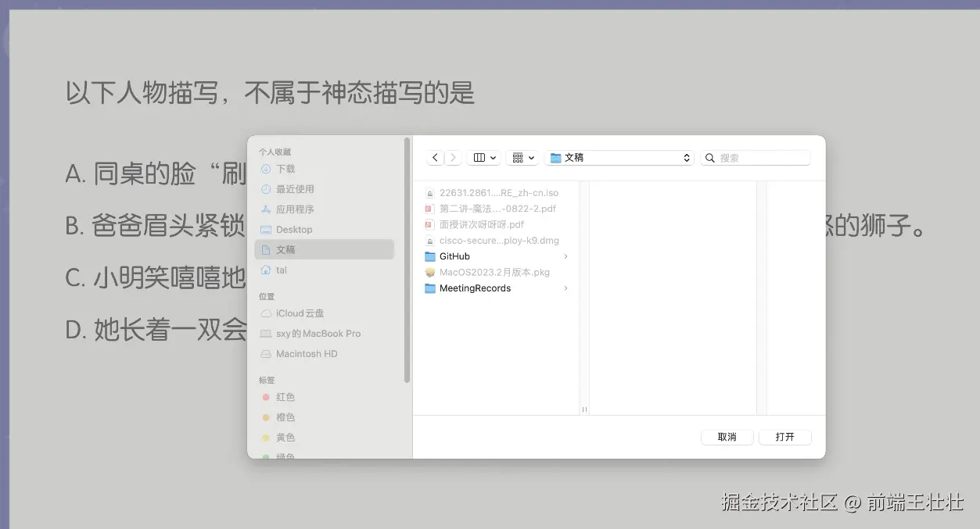Click the search magnifier icon

pos(710,158)
